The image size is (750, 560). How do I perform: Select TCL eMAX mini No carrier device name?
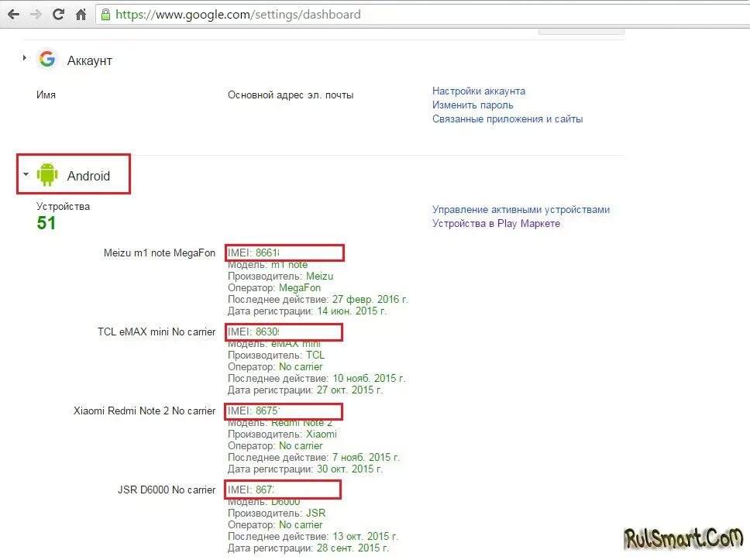[157, 332]
